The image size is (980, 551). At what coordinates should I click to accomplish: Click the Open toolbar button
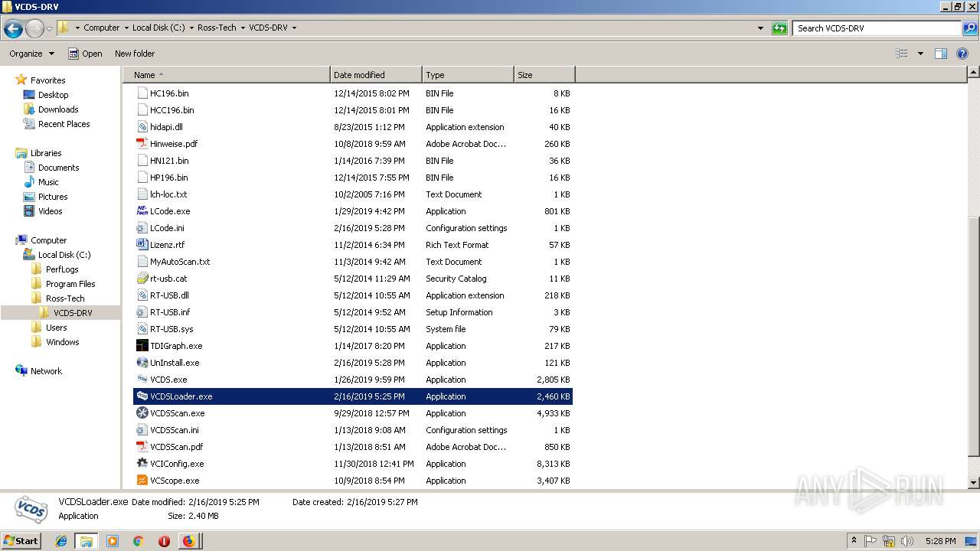85,54
